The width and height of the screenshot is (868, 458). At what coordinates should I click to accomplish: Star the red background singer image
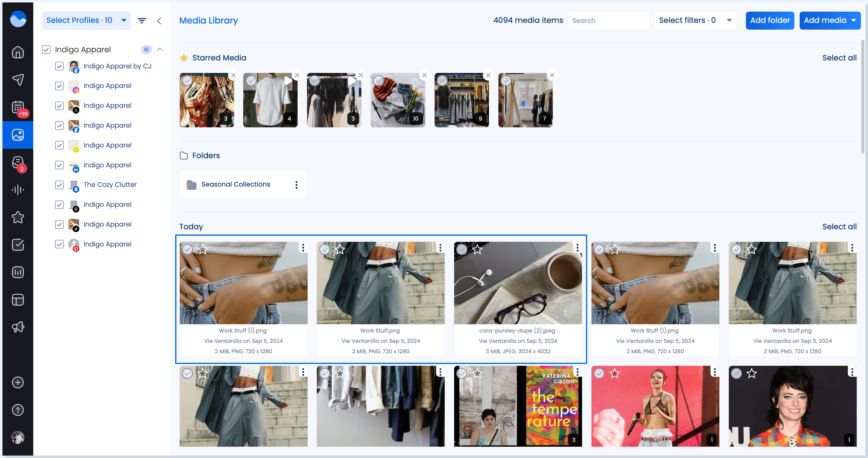click(614, 373)
